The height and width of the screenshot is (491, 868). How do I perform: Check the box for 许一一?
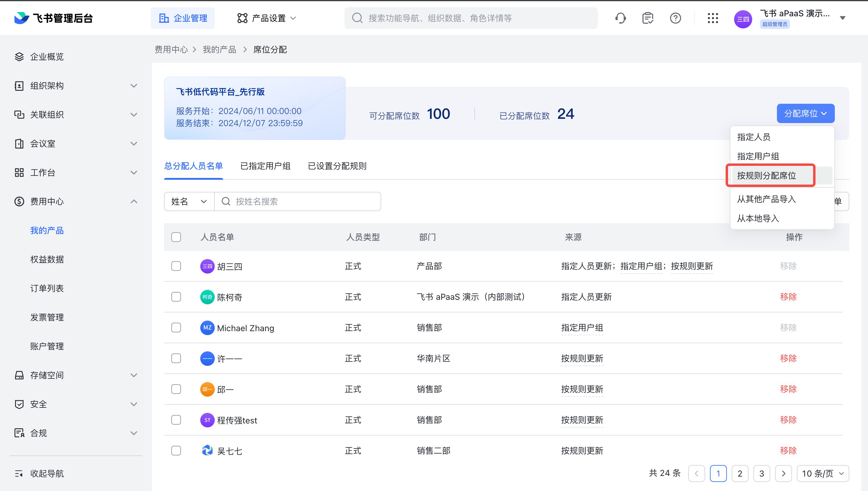click(176, 358)
